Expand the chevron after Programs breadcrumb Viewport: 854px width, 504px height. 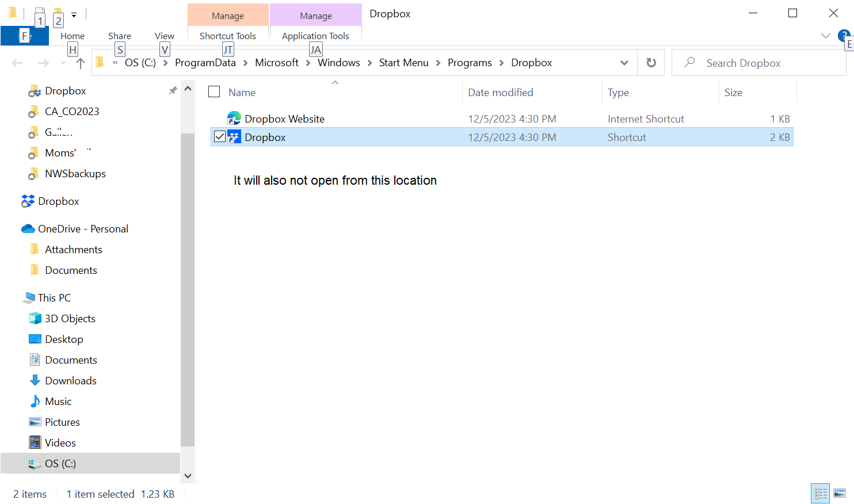pyautogui.click(x=502, y=63)
